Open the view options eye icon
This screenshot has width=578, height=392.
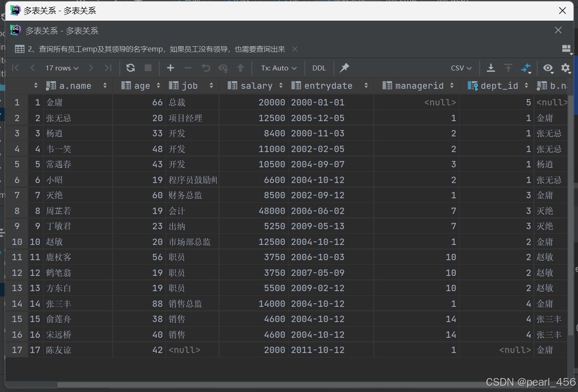tap(548, 68)
